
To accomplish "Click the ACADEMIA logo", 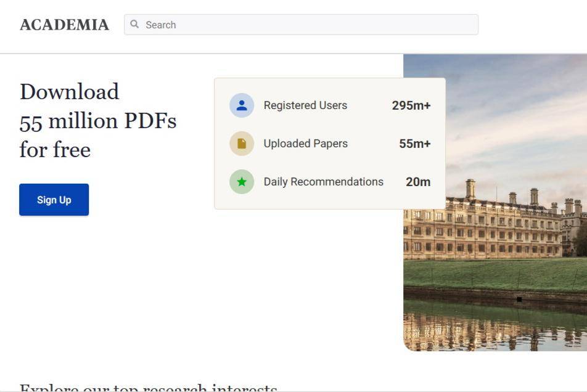I will point(64,25).
